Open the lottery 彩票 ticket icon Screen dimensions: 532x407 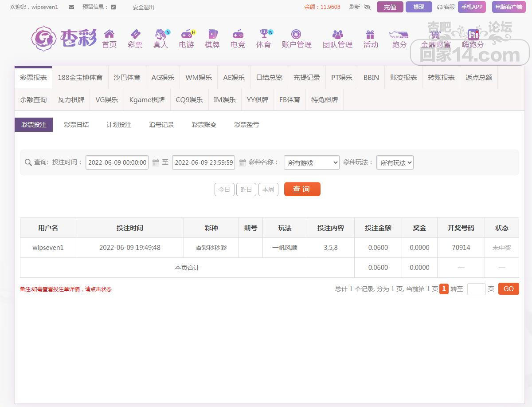[x=135, y=35]
